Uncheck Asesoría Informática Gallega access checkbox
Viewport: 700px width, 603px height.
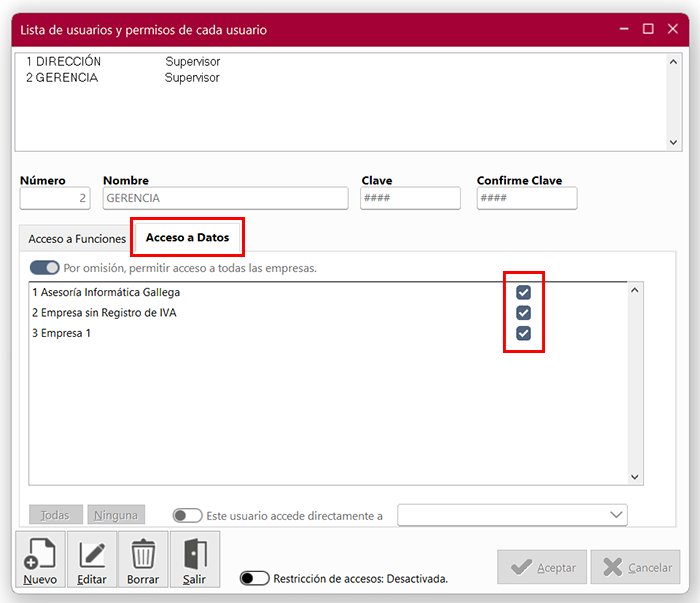tap(523, 293)
